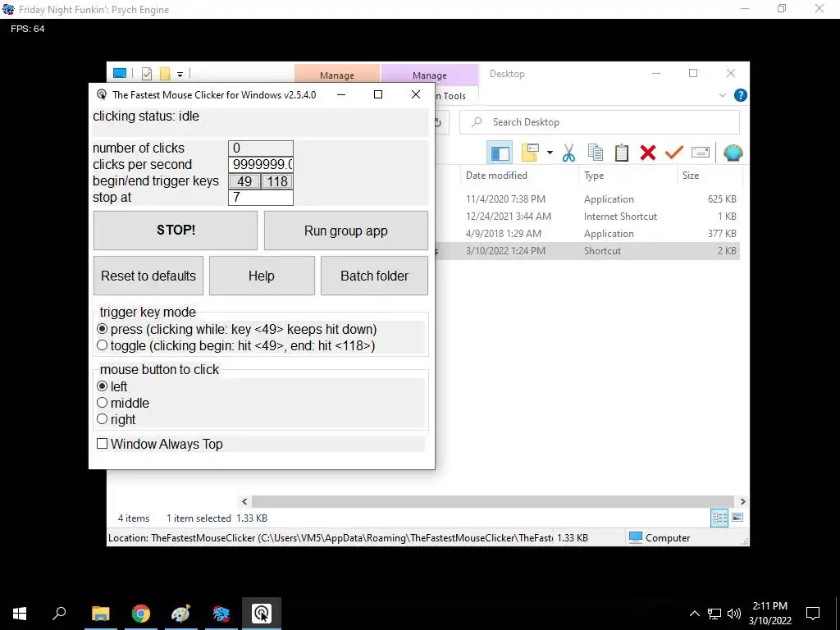The image size is (840, 630).
Task: Click the clicks per second field
Action: (x=261, y=164)
